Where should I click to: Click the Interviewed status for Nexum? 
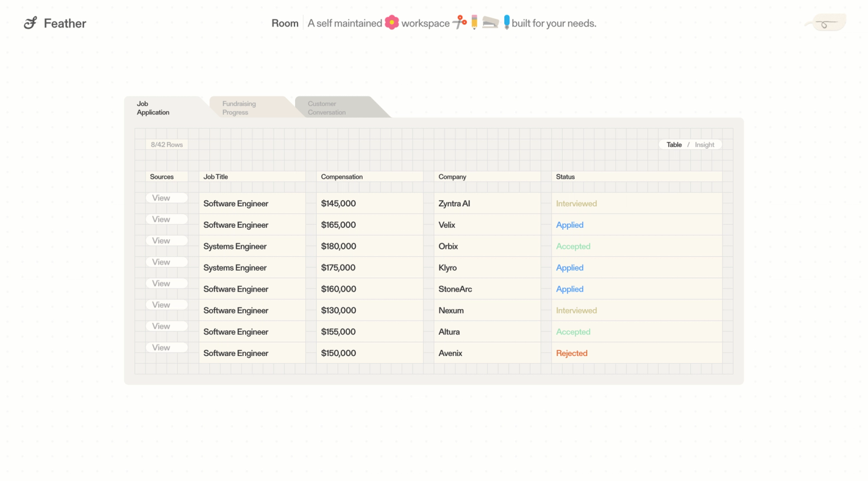coord(576,311)
